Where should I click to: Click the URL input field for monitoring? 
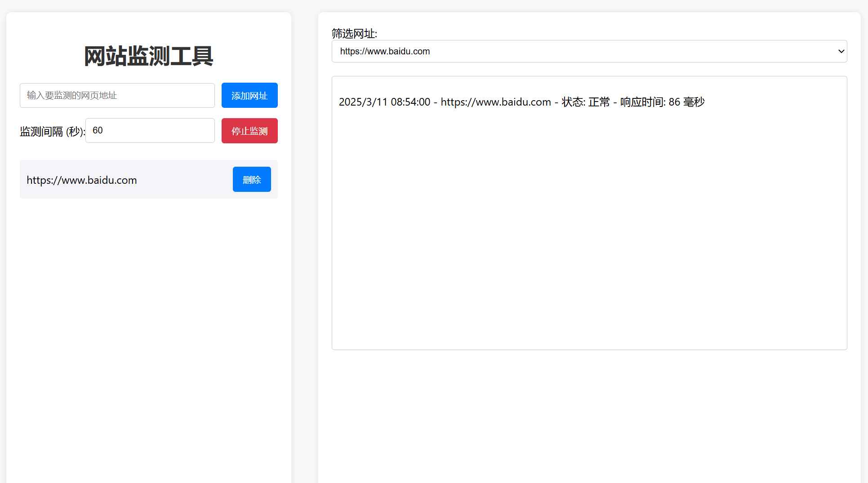[x=117, y=95]
